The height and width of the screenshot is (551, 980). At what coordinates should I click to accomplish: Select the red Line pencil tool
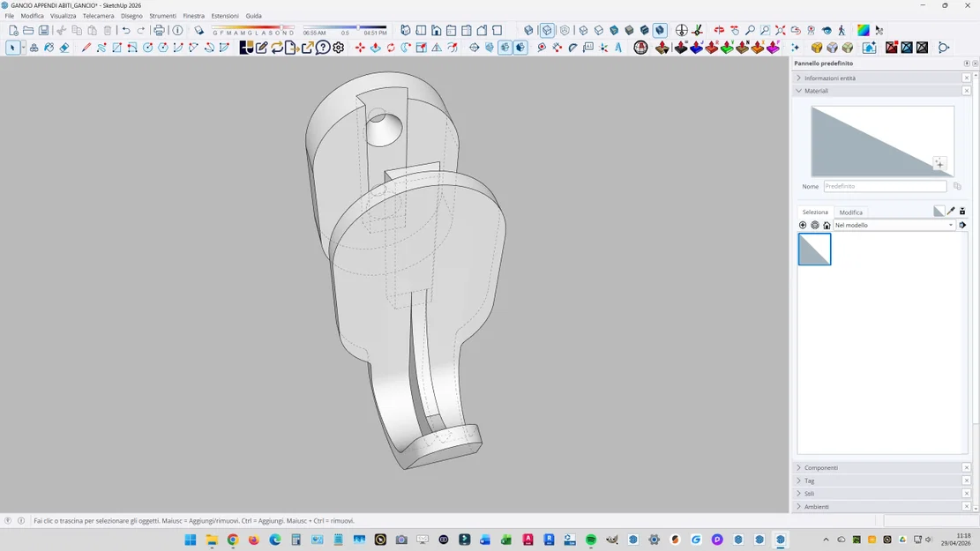pos(86,48)
